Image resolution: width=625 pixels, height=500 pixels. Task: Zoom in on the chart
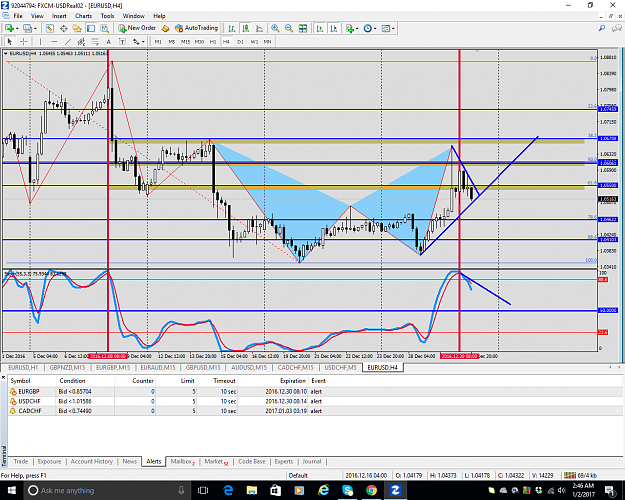pos(275,28)
